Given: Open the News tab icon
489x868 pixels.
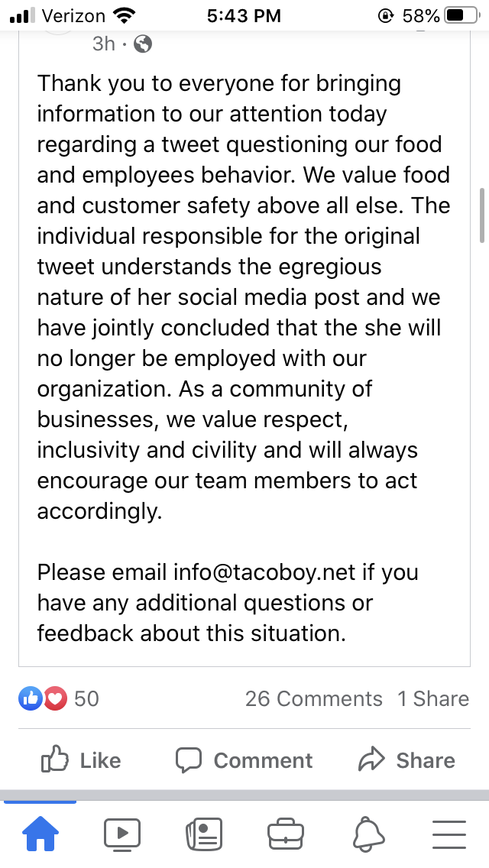Looking at the screenshot, I should (204, 834).
